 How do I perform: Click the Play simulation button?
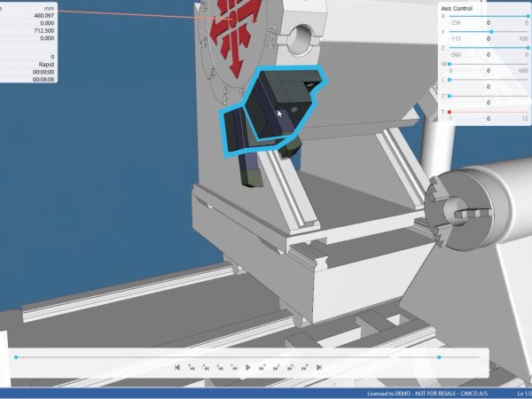tap(248, 367)
